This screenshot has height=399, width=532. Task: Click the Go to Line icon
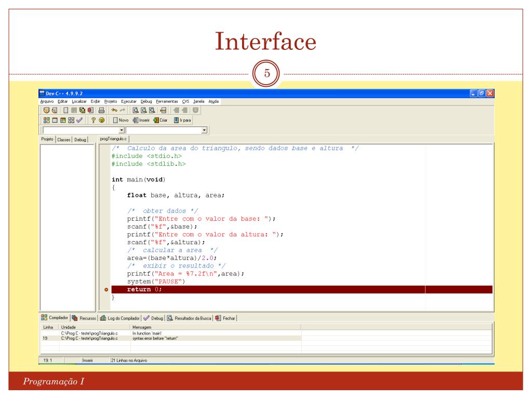point(163,110)
